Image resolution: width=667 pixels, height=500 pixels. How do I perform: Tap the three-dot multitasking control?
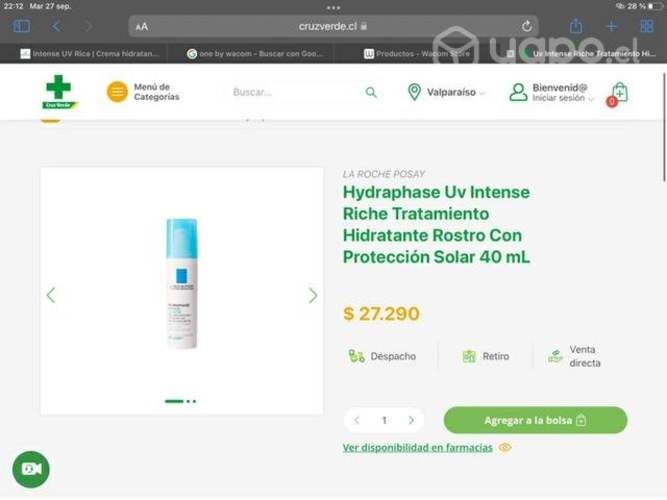click(333, 7)
